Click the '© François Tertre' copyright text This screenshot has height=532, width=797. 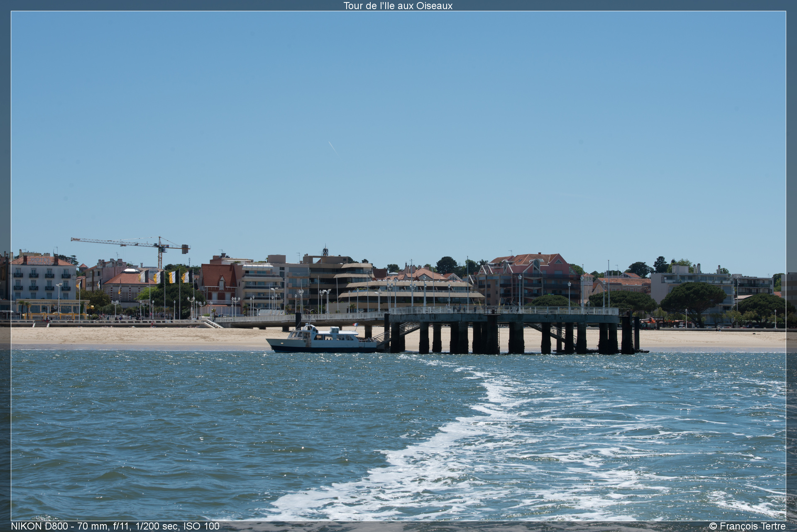pos(747,526)
